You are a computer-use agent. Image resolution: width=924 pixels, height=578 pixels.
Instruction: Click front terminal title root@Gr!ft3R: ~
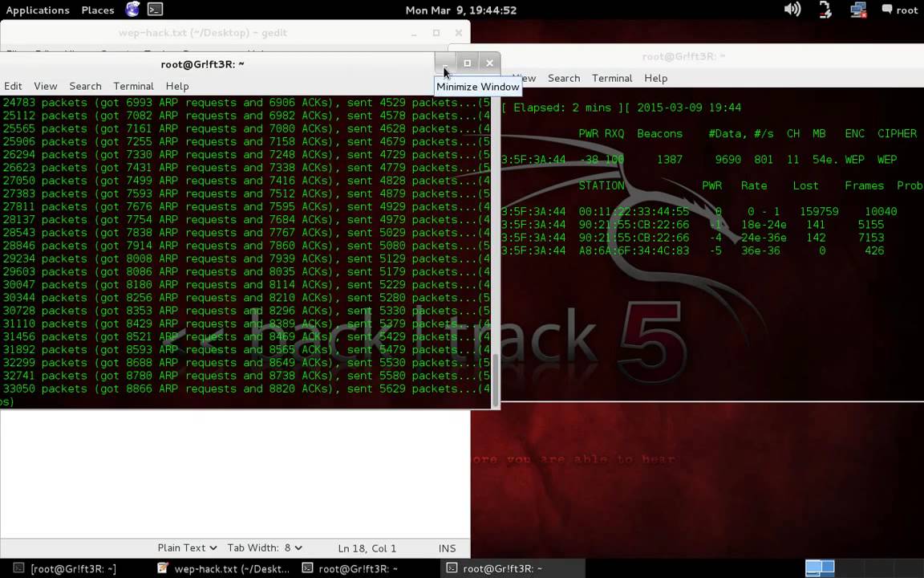(202, 64)
